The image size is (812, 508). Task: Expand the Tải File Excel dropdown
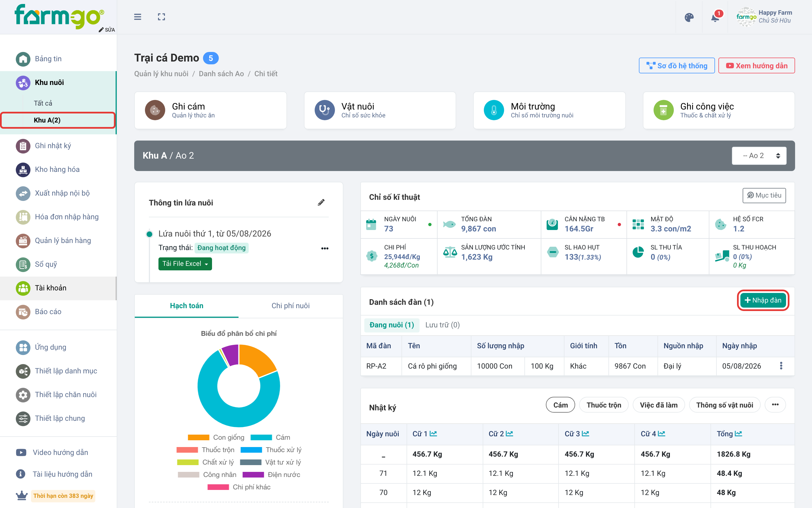[x=185, y=264]
